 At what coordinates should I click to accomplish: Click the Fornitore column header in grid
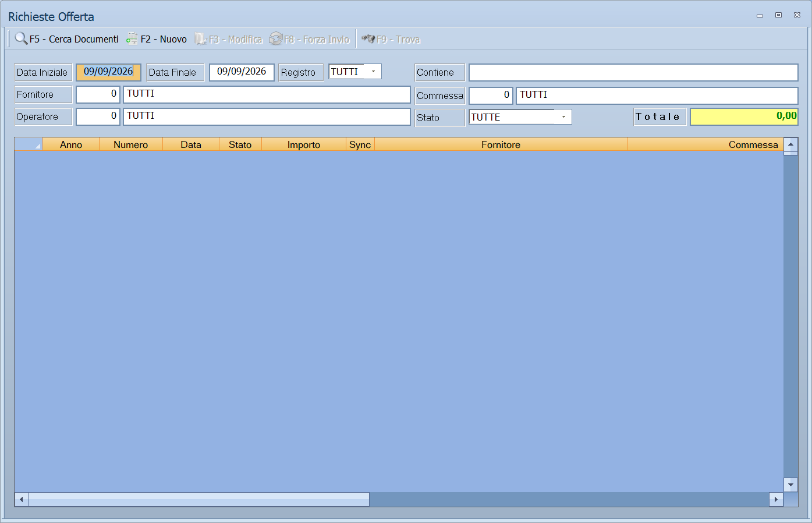point(501,144)
